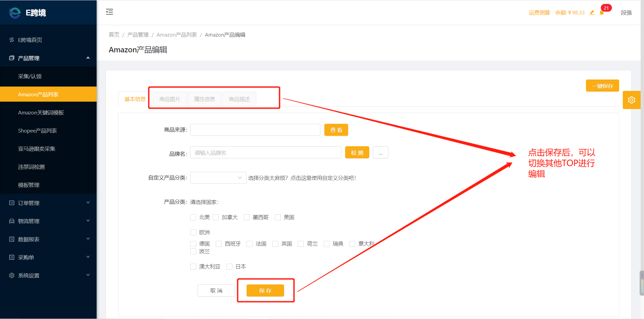Check the 波兰 checkbox

coord(193,252)
